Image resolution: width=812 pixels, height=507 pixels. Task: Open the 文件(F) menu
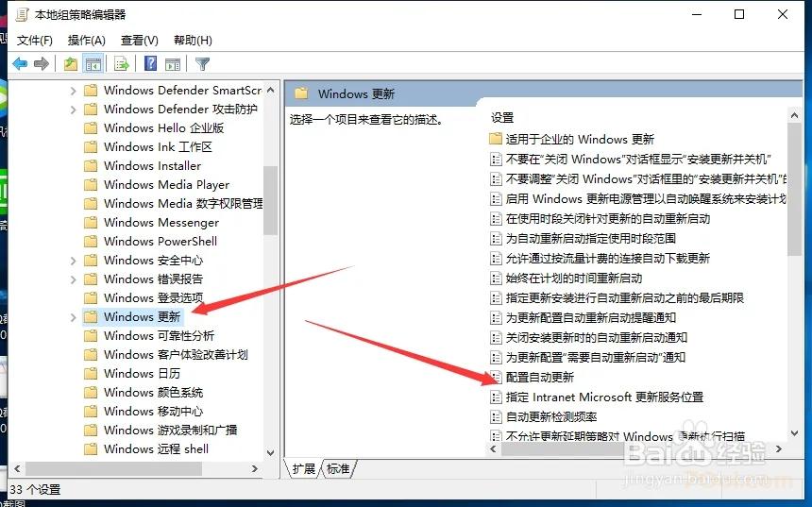tap(35, 41)
